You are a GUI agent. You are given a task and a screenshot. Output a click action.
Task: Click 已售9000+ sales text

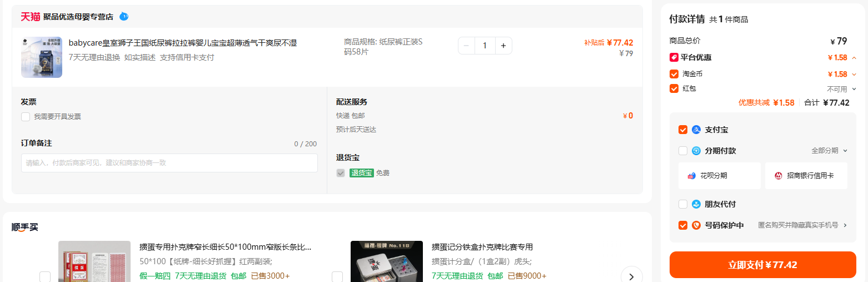click(x=527, y=276)
